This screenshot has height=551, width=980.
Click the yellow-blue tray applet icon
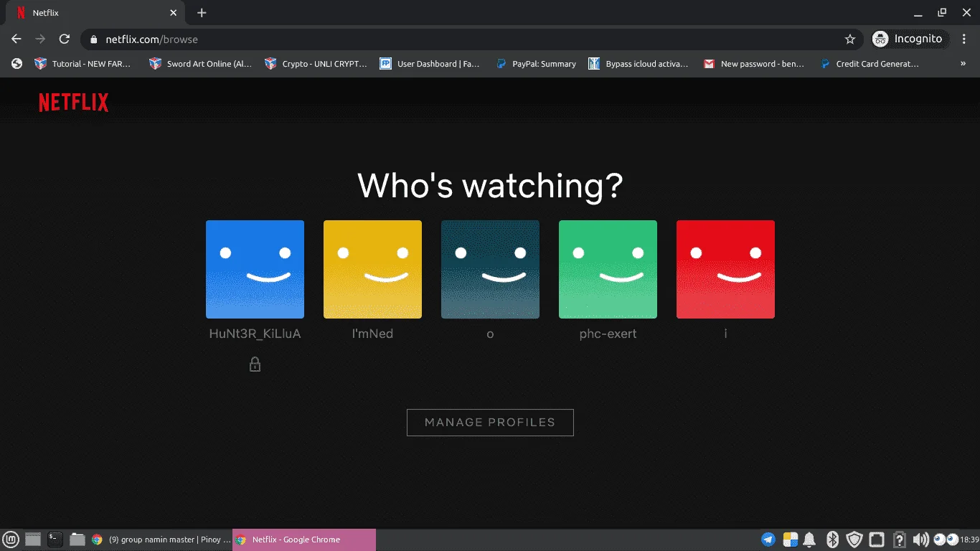pyautogui.click(x=791, y=540)
